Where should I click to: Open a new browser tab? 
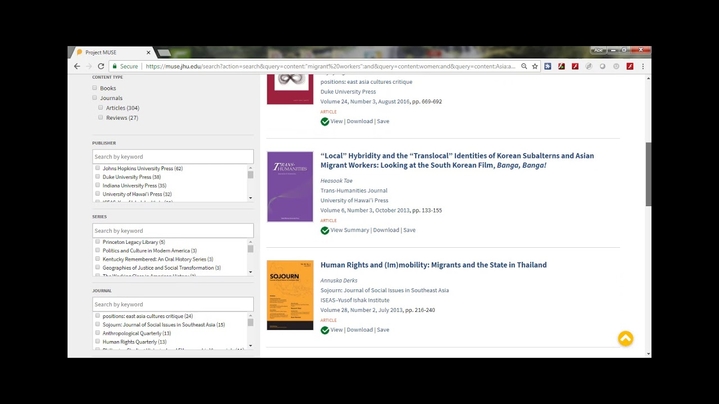tap(164, 53)
